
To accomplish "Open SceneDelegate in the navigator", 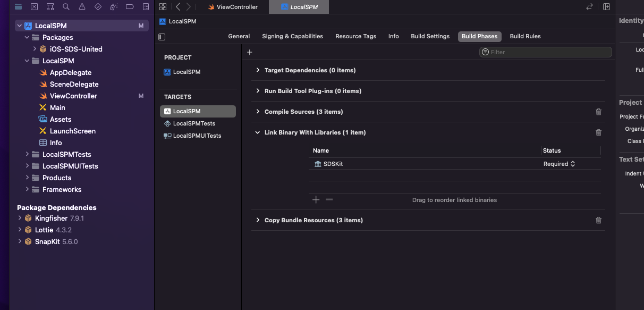I will click(74, 84).
